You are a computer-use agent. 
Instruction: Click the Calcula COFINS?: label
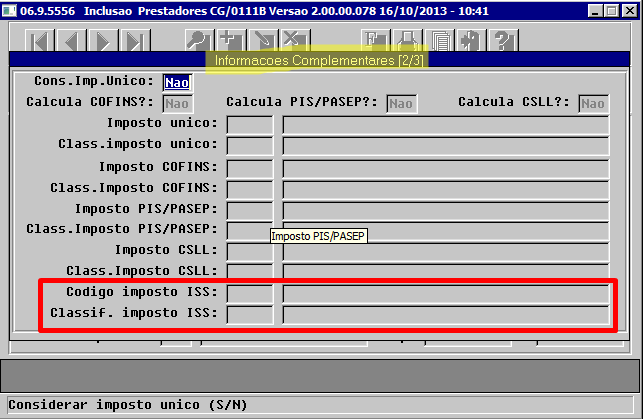[x=90, y=102]
